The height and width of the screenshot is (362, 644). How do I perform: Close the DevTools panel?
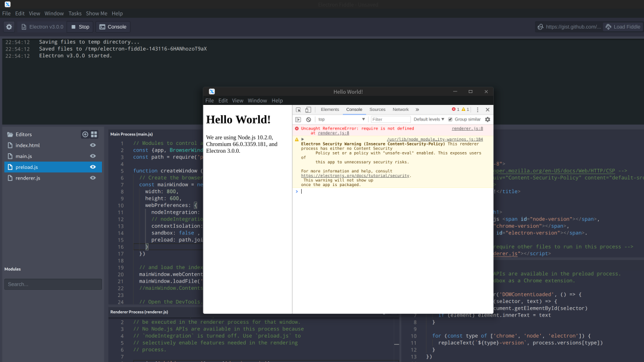point(488,110)
